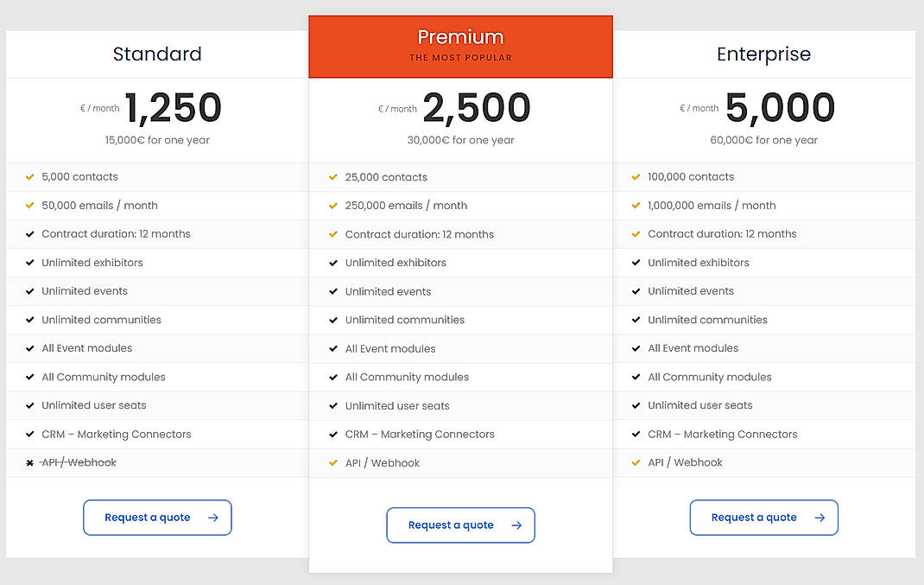
Task: Click the orange checkmark next to 25,000 contacts
Action: point(332,176)
